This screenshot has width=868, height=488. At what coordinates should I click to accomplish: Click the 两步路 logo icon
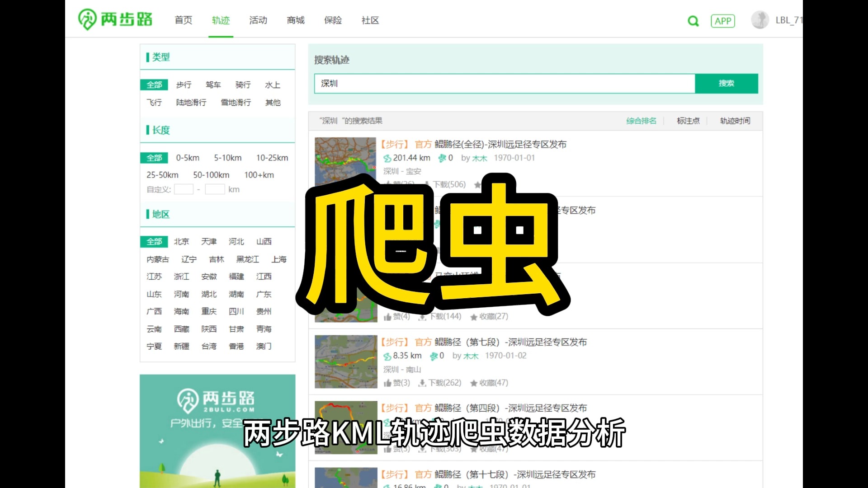[x=88, y=19]
